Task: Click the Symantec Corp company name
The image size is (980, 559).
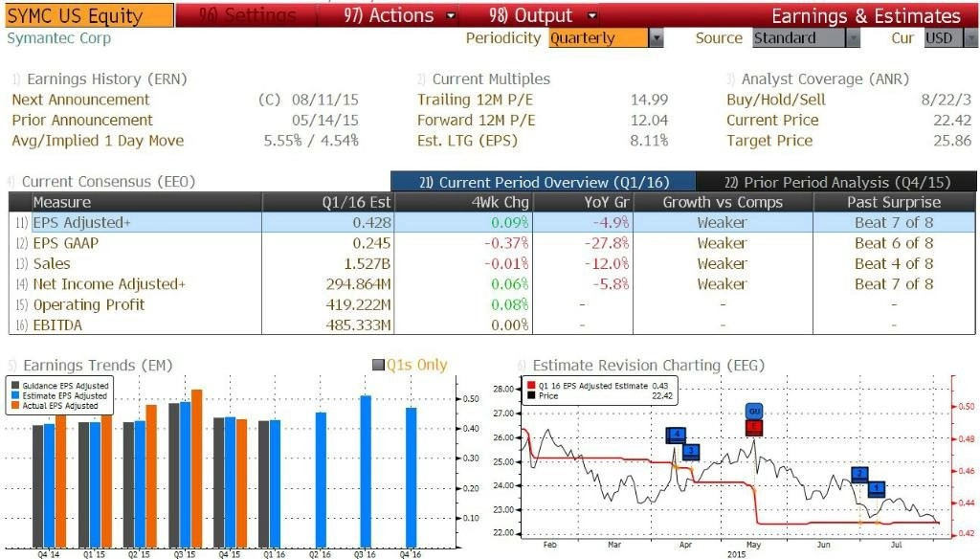Action: [x=58, y=38]
